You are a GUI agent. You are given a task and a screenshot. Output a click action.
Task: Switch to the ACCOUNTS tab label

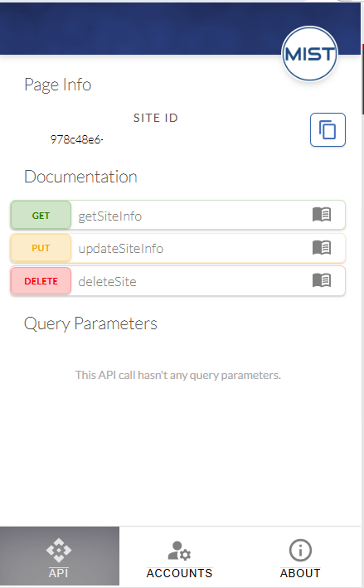(179, 573)
